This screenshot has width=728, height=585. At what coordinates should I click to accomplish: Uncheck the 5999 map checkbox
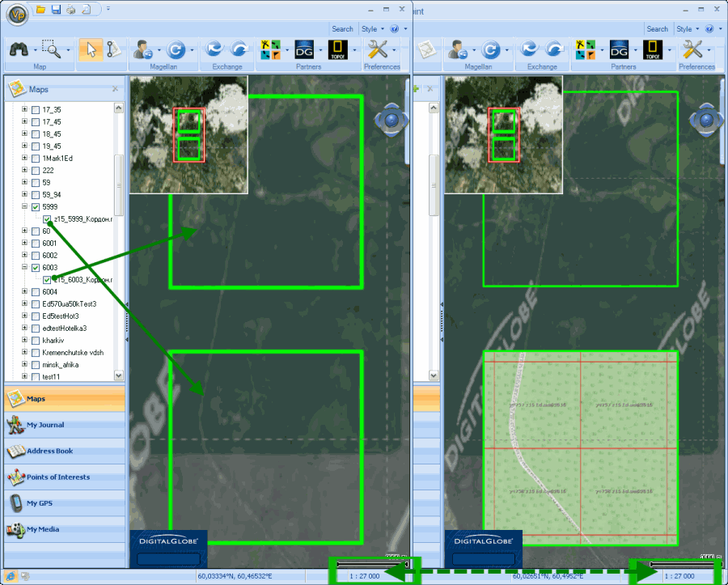click(x=36, y=207)
